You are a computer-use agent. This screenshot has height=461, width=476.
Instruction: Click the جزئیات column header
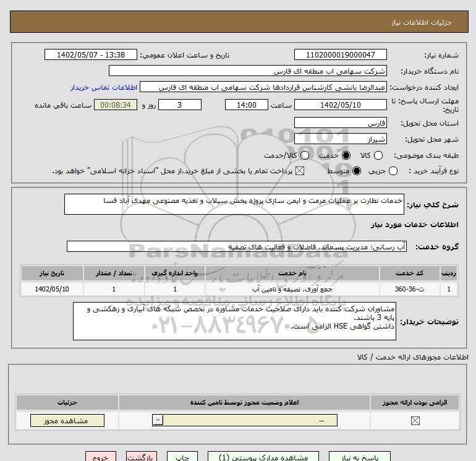(67, 402)
